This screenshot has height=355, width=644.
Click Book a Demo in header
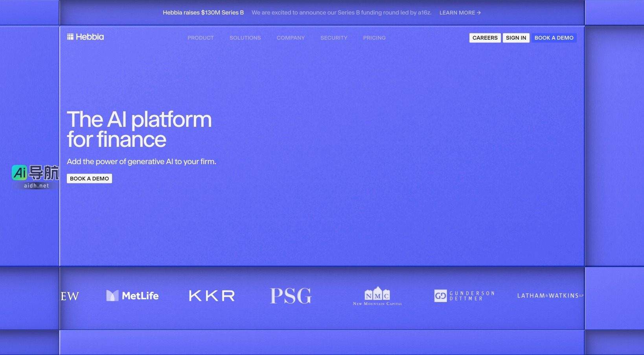point(554,38)
